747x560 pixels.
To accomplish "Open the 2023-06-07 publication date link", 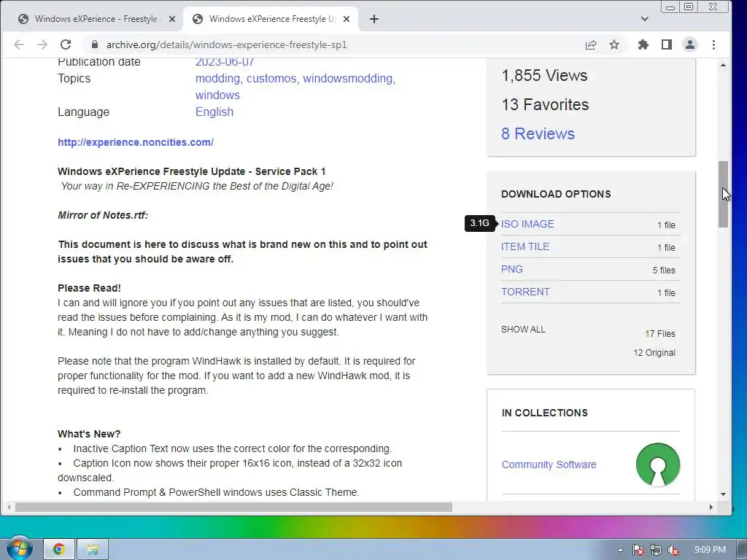I will tap(225, 62).
